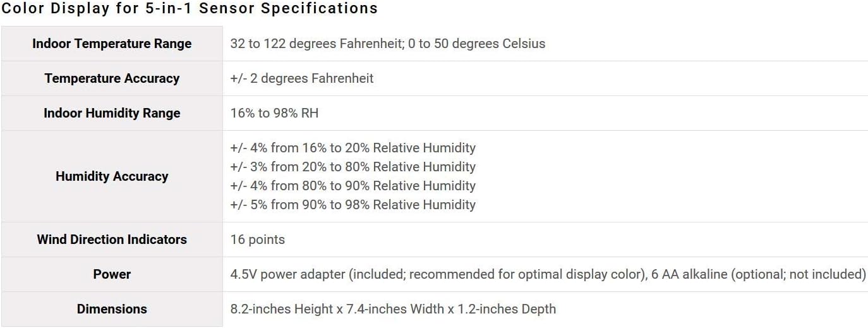Screen dimensions: 868x328
Task: Click the 4.5V power adapter text
Action: point(288,274)
